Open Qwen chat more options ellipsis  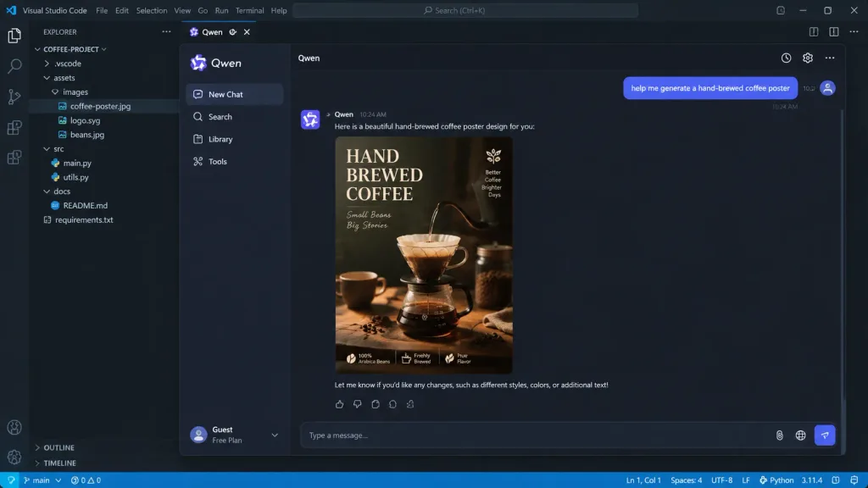[829, 58]
